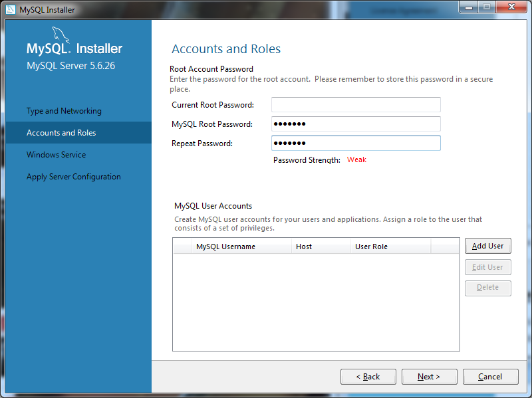Screen dimensions: 532x398
Task: Click the Add User button
Action: pyautogui.click(x=488, y=246)
